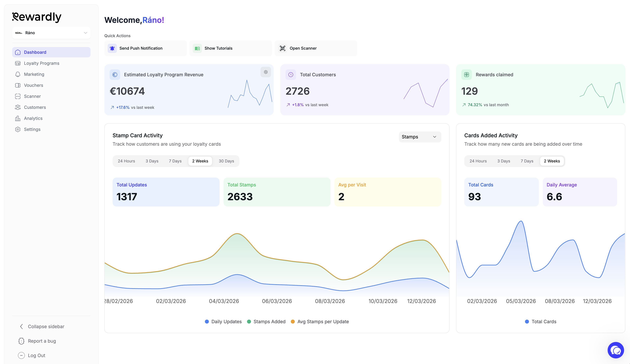
Task: Select the 24 Hours filter for Stamp Card Activity
Action: click(127, 161)
